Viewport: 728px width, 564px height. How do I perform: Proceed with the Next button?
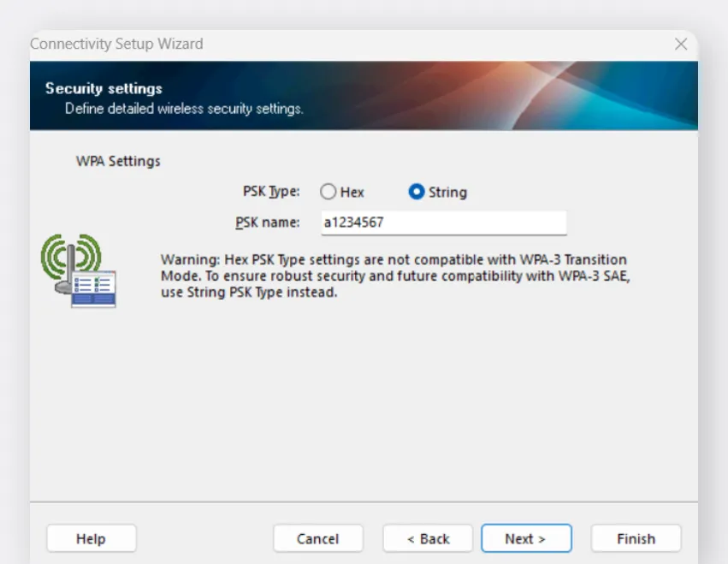coord(525,538)
